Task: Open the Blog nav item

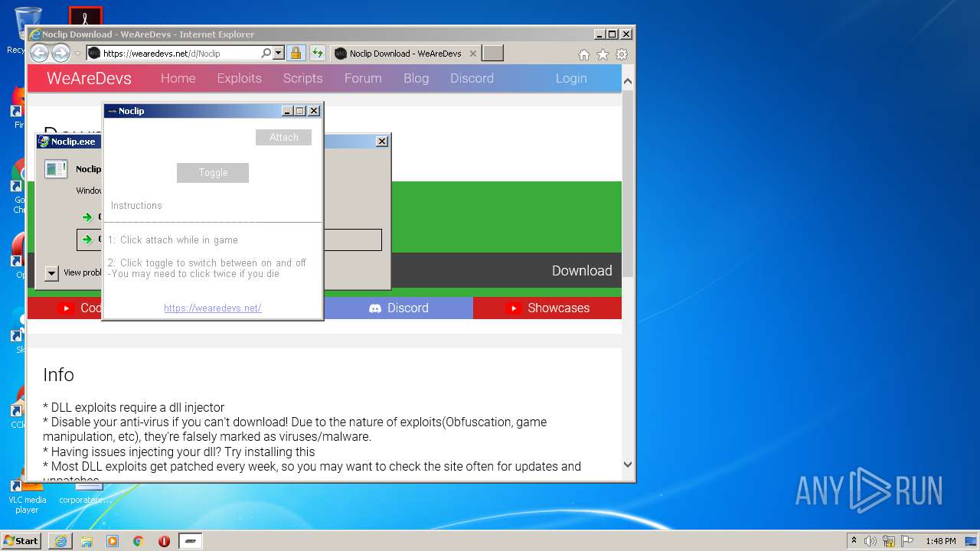Action: [x=416, y=78]
